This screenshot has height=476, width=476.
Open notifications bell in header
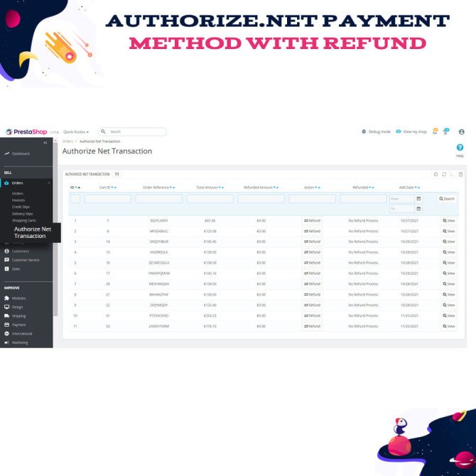pos(435,131)
